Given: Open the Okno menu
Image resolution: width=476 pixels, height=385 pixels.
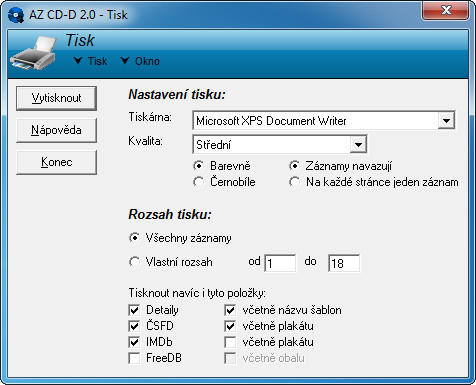Looking at the screenshot, I should pos(140,61).
